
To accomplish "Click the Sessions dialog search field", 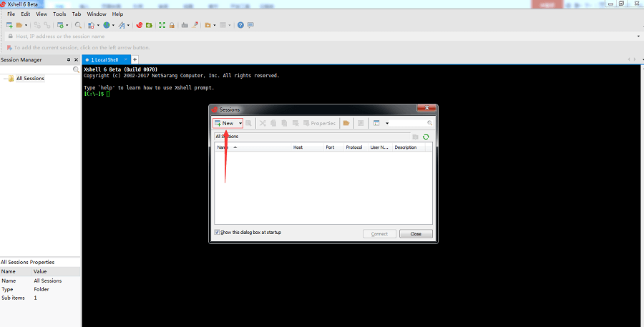I will (x=411, y=123).
